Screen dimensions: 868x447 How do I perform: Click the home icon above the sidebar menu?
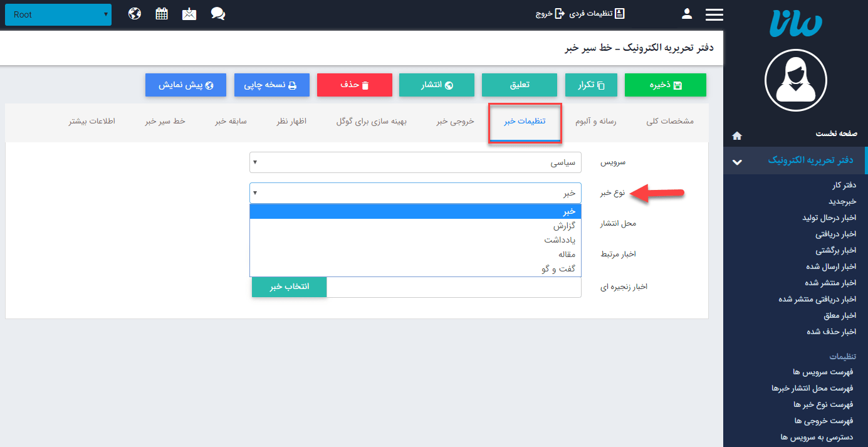pos(737,135)
